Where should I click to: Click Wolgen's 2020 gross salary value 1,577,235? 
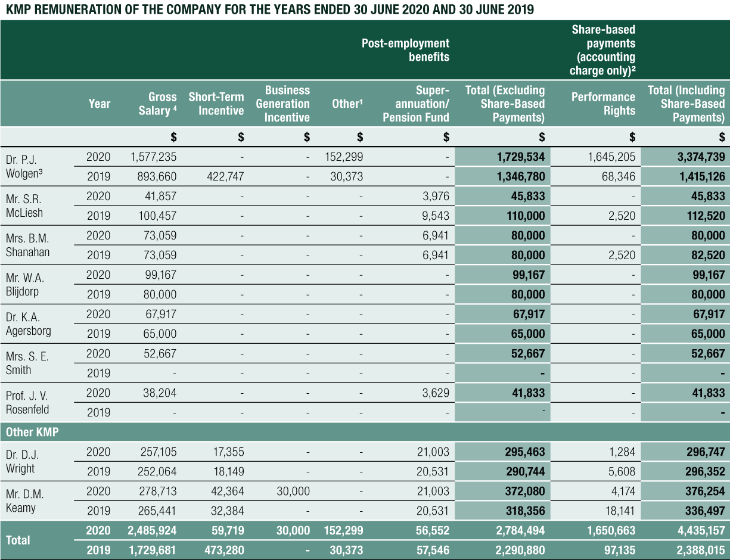coord(153,157)
